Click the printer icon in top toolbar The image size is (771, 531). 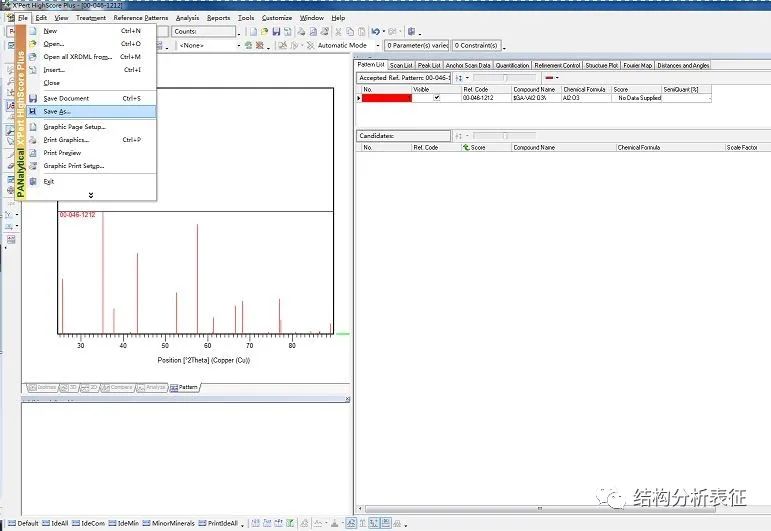point(301,31)
